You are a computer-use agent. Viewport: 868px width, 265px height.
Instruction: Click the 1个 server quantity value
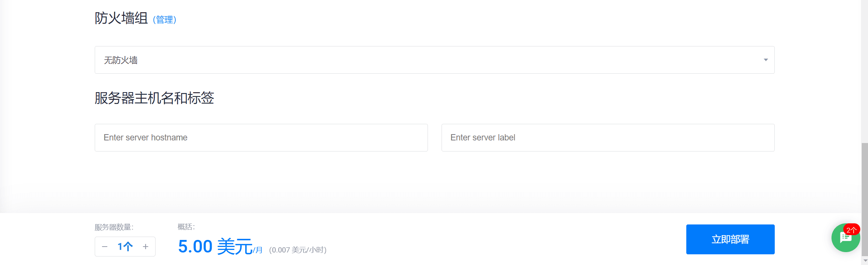pos(125,247)
